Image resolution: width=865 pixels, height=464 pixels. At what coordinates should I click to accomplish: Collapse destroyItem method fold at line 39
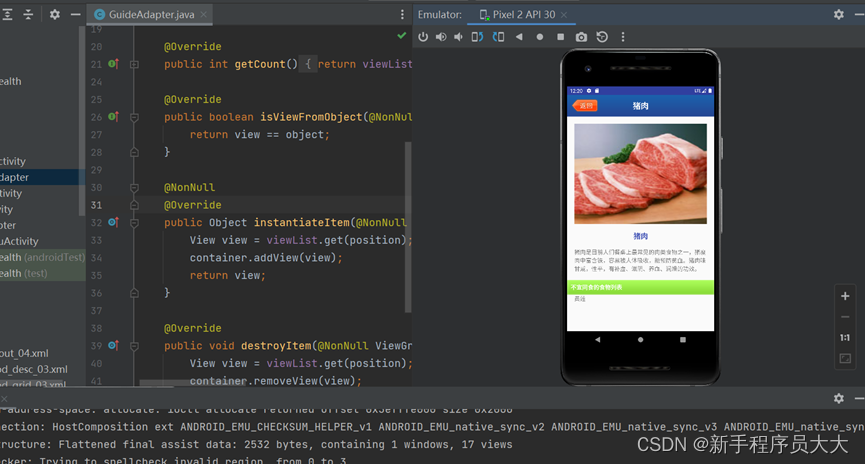[x=134, y=346]
